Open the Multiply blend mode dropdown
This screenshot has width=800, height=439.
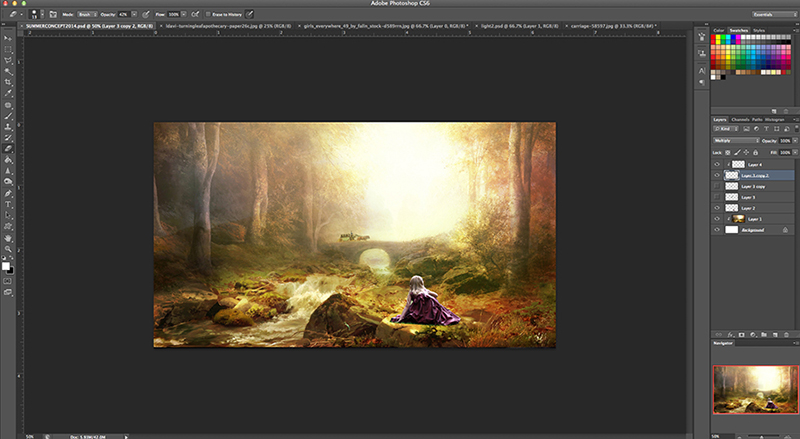(x=736, y=141)
